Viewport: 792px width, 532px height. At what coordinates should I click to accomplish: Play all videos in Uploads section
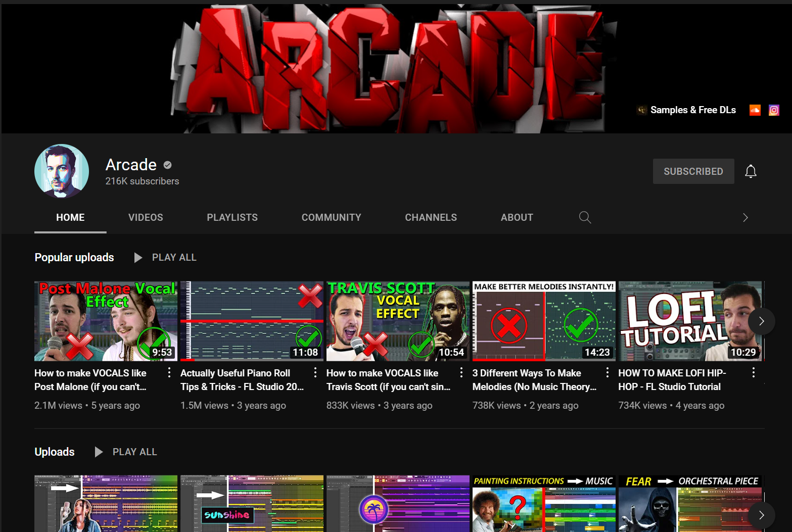click(x=126, y=452)
